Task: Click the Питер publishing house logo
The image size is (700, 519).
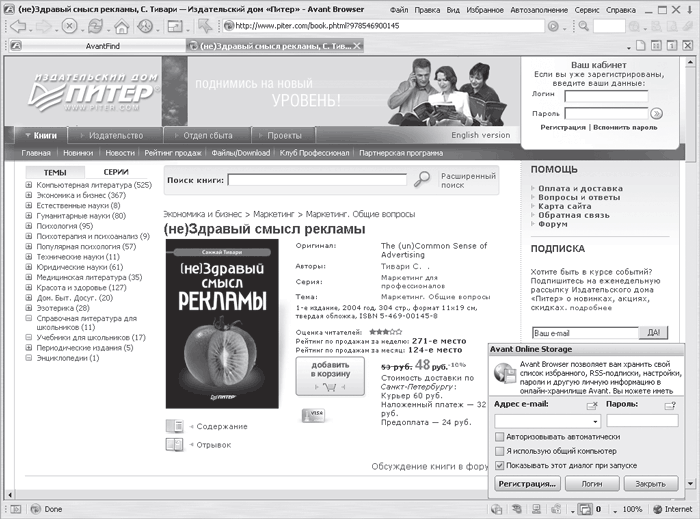Action: (x=92, y=94)
